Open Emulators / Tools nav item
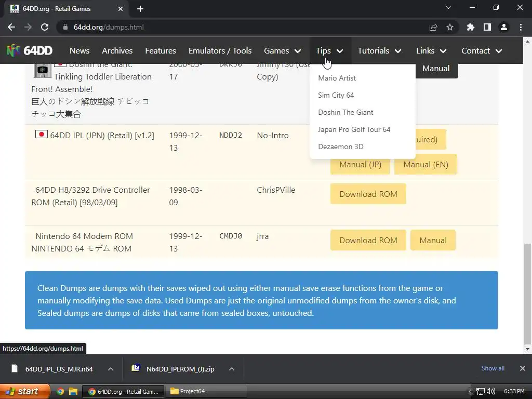Image resolution: width=532 pixels, height=399 pixels. (220, 51)
